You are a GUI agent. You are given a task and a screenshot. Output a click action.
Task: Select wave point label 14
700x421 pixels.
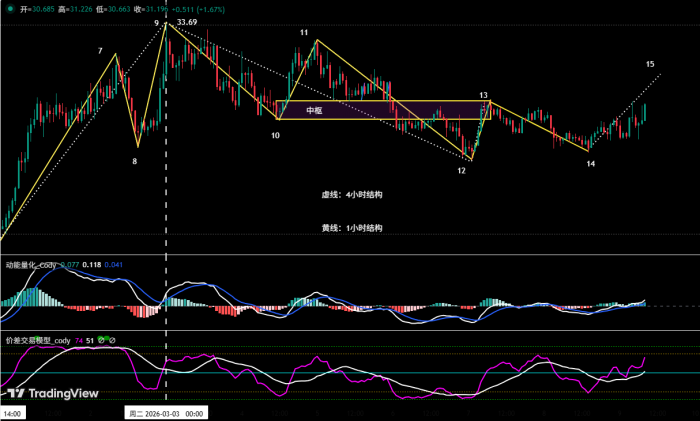(x=590, y=163)
